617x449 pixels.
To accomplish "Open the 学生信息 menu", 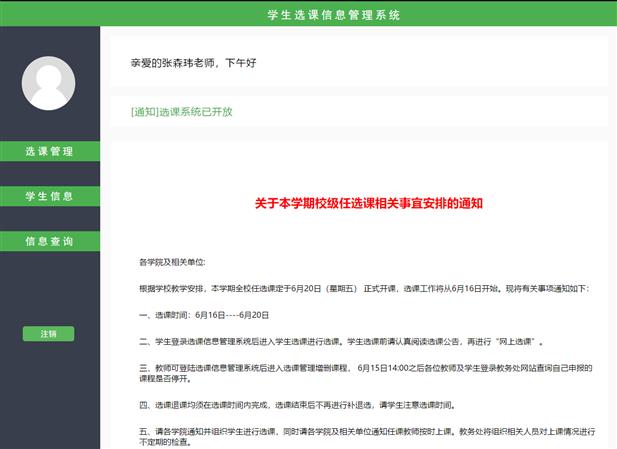I will coord(50,196).
